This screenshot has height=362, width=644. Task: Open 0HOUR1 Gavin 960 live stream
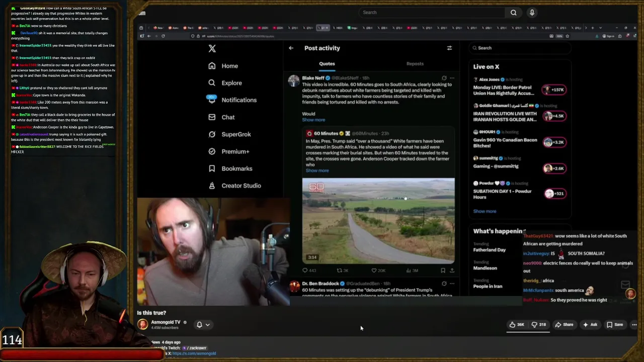pyautogui.click(x=520, y=139)
